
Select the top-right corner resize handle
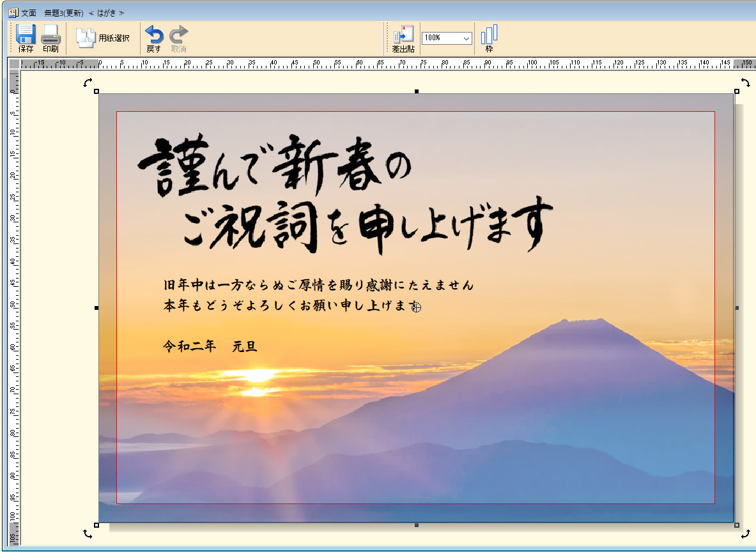[737, 91]
